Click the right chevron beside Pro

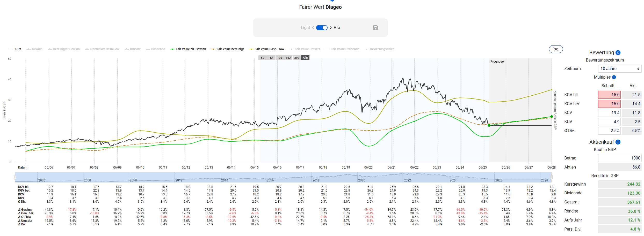point(331,28)
